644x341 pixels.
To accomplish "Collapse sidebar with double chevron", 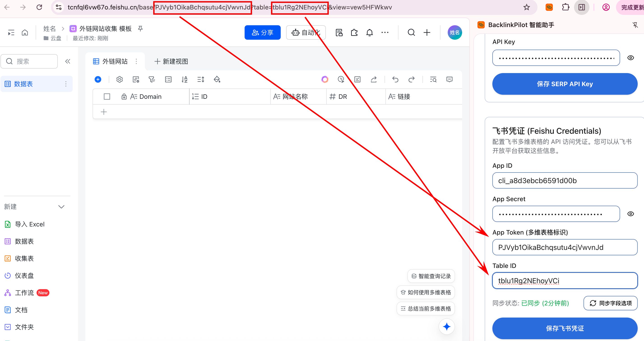I will pos(67,61).
